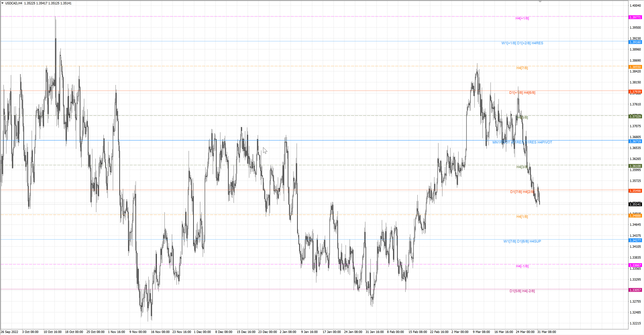This screenshot has width=644, height=335.
Task: Select the green 1.37329 price tag
Action: pyautogui.click(x=635, y=116)
